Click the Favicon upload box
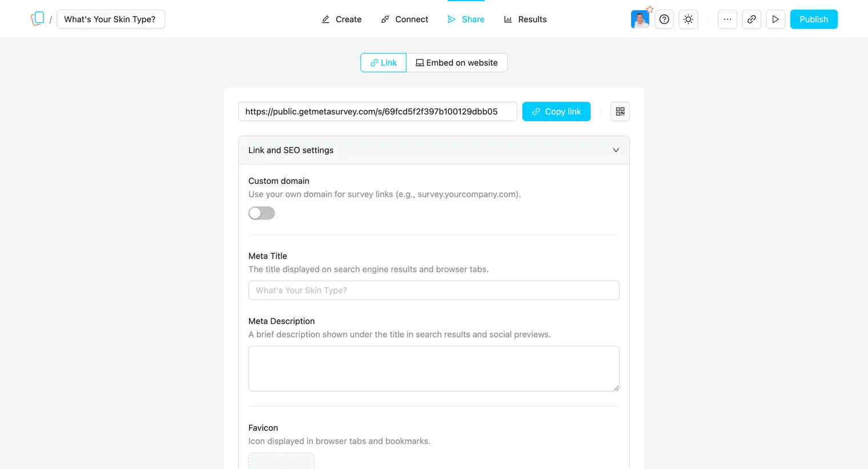This screenshot has height=469, width=868. 282,461
